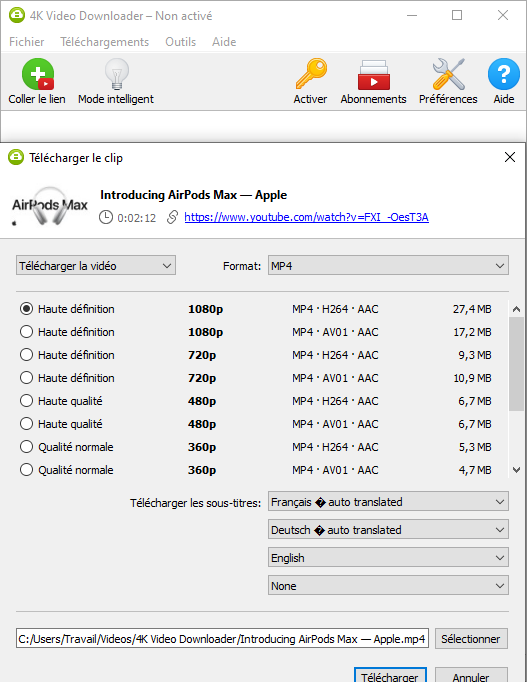Click the Annuler button
527x682 pixels.
[471, 675]
